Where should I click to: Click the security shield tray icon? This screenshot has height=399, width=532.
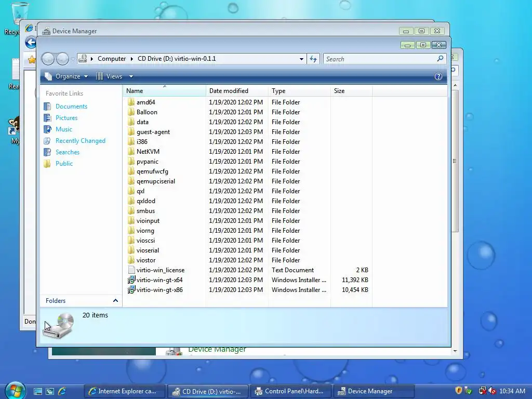(458, 391)
